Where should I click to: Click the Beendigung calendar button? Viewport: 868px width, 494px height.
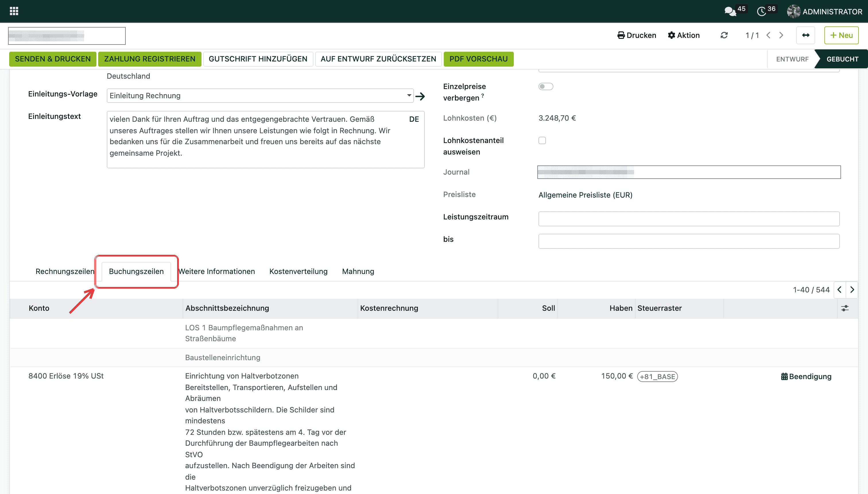806,377
